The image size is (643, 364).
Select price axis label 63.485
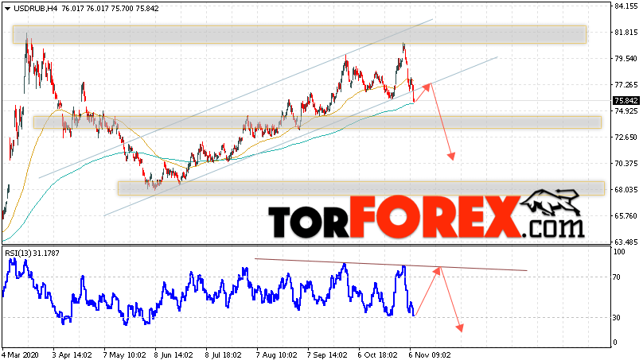(x=626, y=242)
